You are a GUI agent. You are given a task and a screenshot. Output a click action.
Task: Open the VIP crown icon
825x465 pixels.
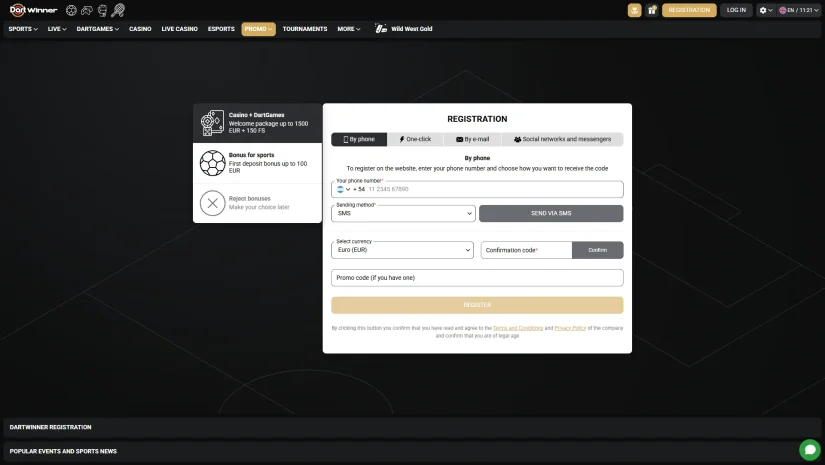(635, 10)
